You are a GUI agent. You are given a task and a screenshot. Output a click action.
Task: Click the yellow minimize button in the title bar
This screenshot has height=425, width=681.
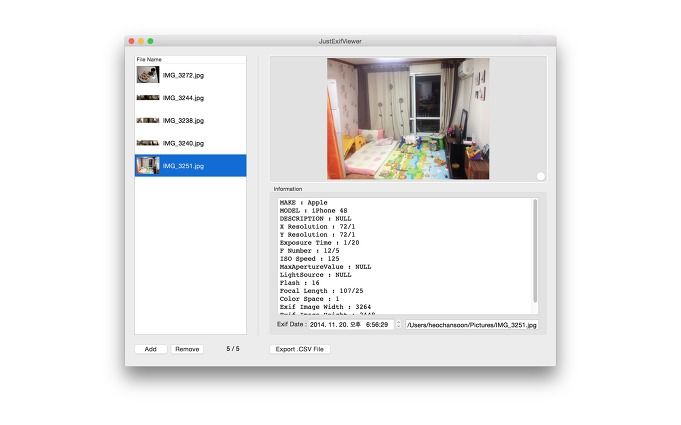pos(141,41)
